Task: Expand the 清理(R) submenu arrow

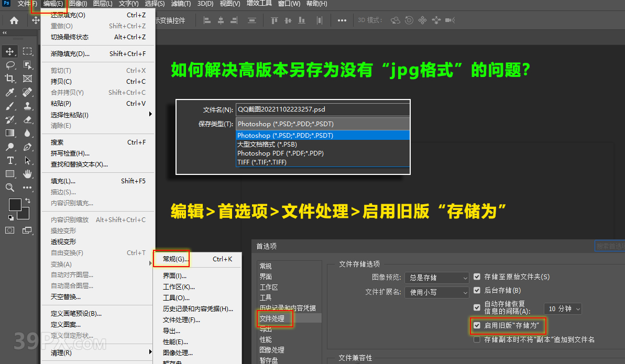Action: click(150, 352)
